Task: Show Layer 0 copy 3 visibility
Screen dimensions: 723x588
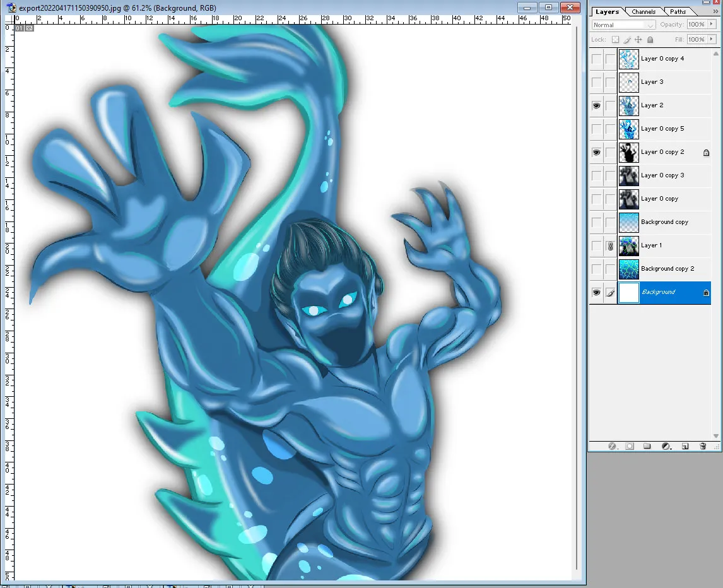Action: coord(596,176)
